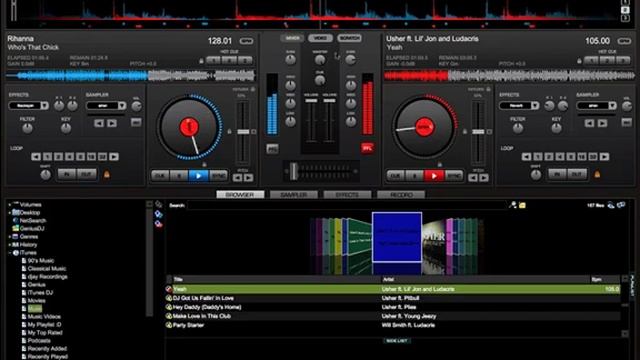The height and width of the screenshot is (360, 640).
Task: Nudge left deck pitch down arrow
Action: click(x=238, y=178)
